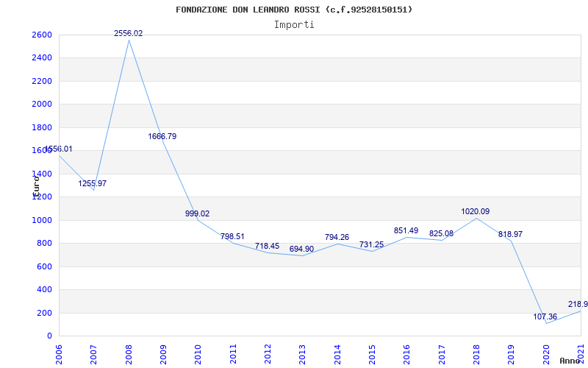Click x-axis year label 2012

(x=268, y=354)
